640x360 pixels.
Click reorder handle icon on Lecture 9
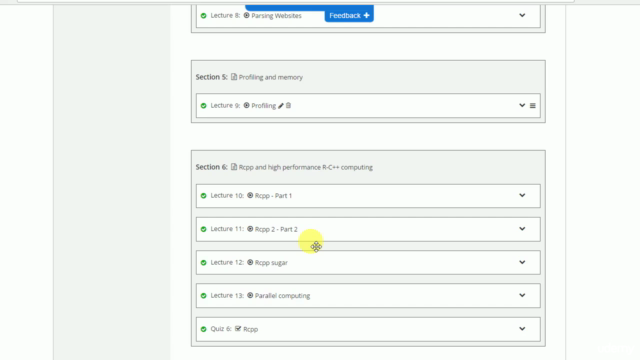point(533,106)
